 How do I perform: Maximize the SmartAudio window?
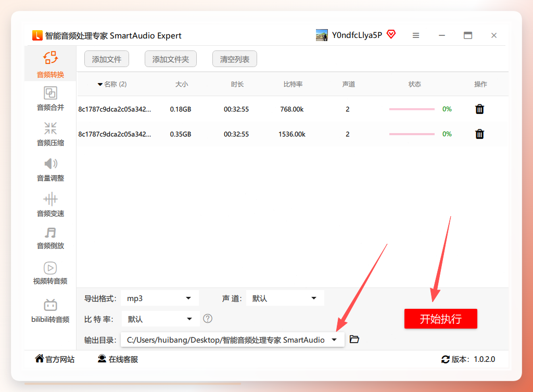[468, 35]
